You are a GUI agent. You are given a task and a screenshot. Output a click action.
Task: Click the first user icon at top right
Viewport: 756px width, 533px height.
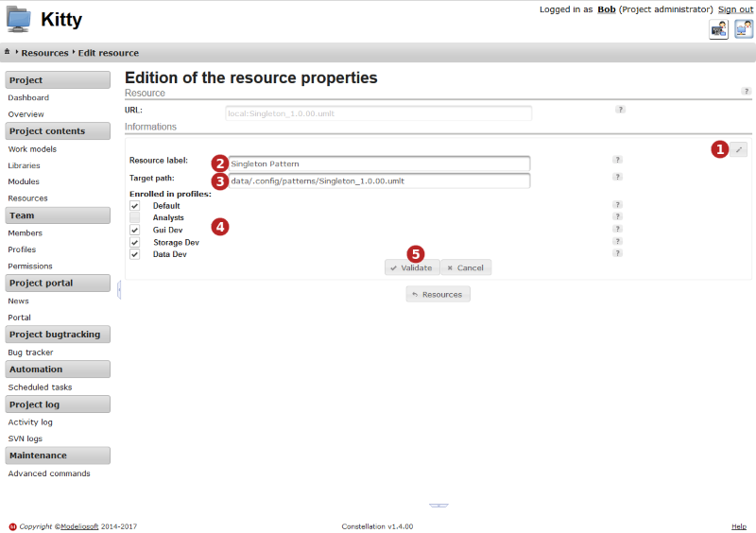718,29
